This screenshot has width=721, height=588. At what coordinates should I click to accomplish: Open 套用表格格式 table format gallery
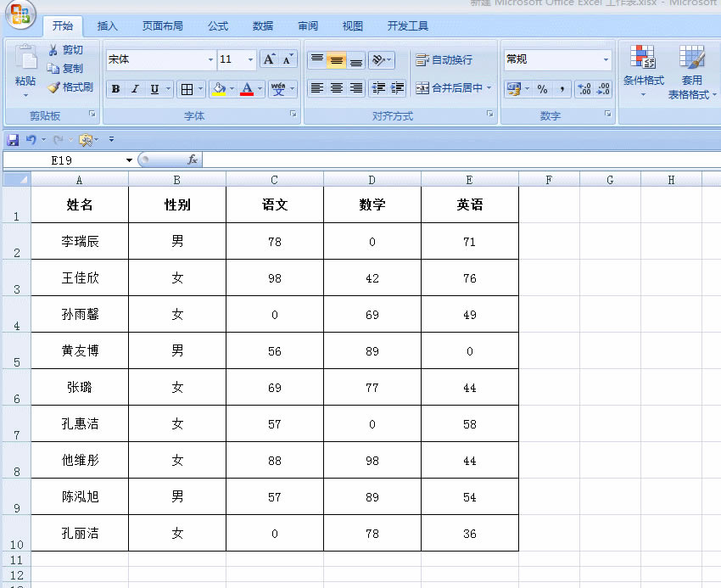click(691, 72)
